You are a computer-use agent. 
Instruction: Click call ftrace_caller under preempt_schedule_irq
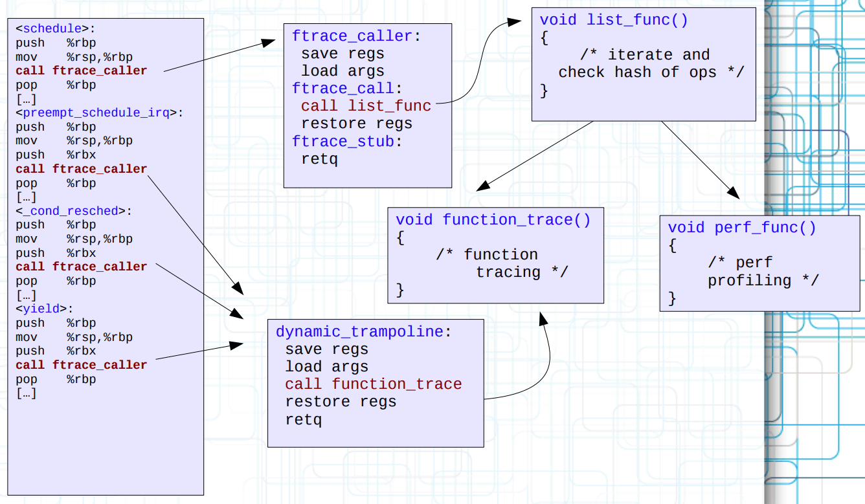click(81, 169)
